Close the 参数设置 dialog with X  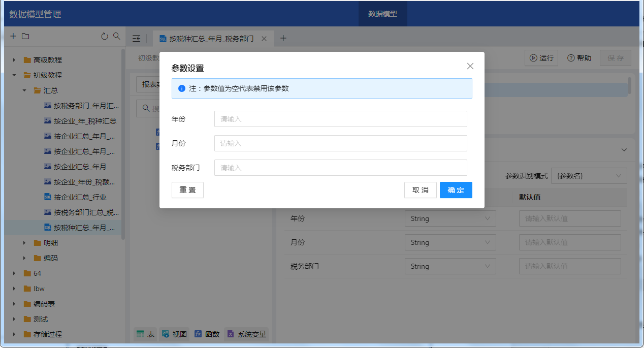tap(470, 66)
